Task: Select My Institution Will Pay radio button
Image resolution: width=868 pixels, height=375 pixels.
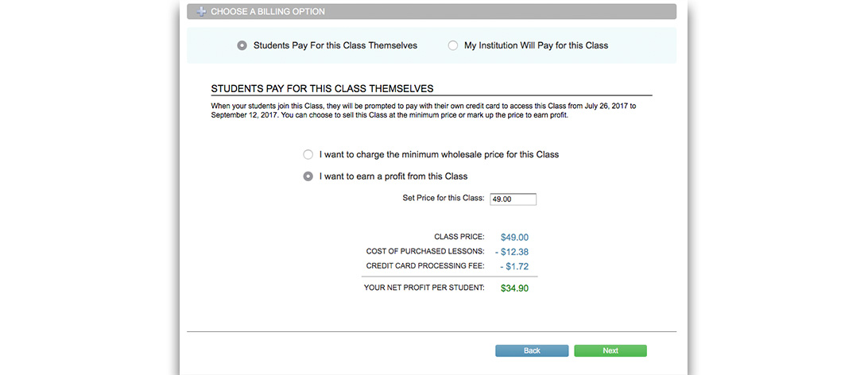Action: tap(453, 46)
